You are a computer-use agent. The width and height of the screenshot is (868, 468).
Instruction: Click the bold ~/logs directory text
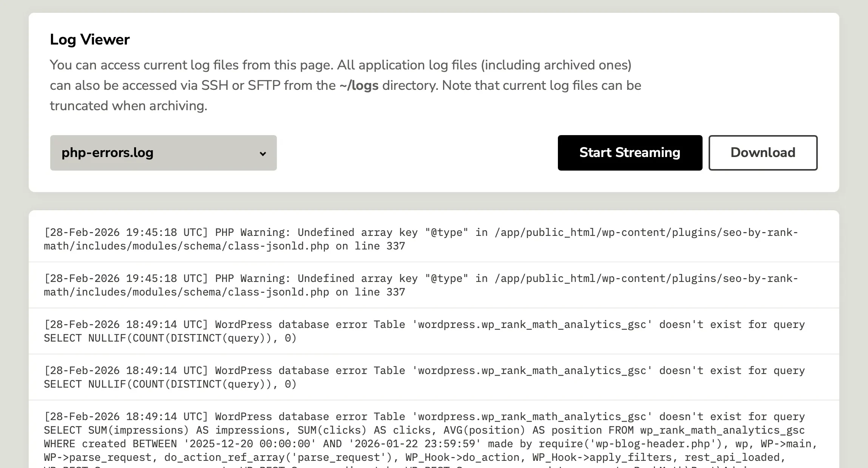[358, 85]
